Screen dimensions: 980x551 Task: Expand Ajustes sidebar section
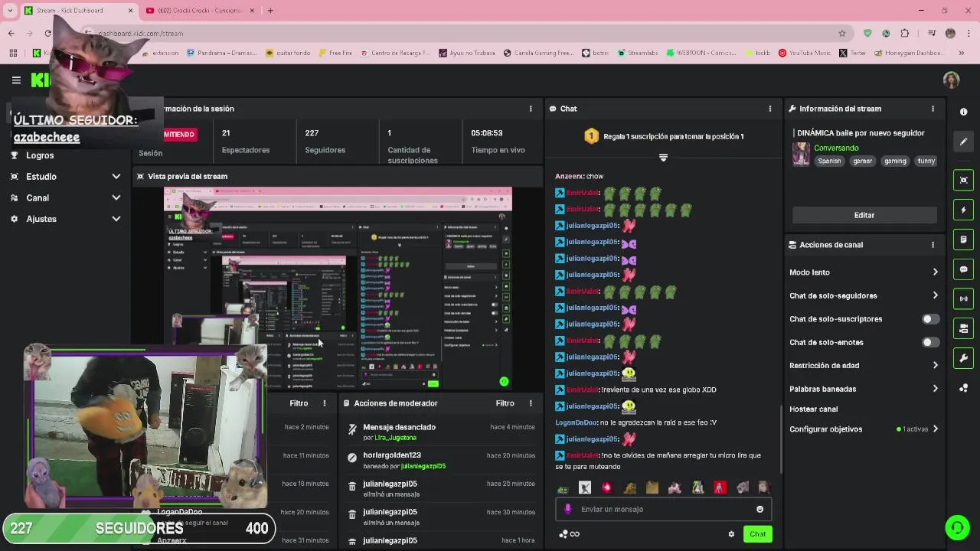(116, 219)
